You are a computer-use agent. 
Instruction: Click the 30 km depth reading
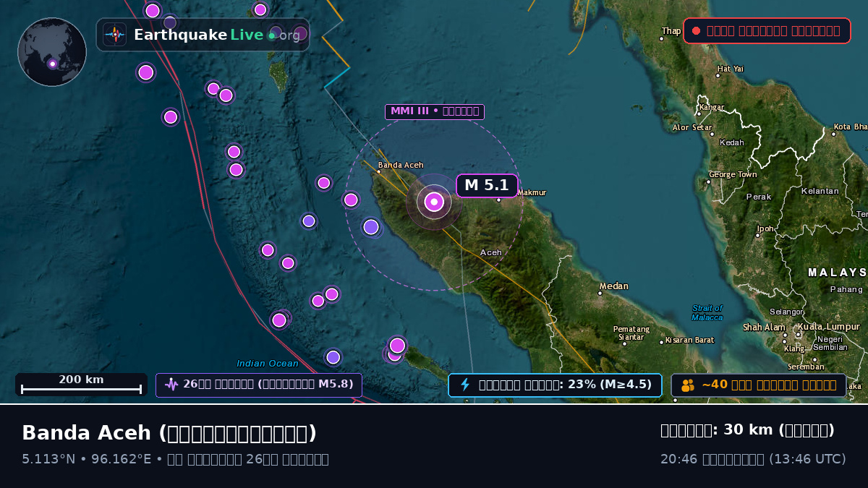pyautogui.click(x=747, y=430)
